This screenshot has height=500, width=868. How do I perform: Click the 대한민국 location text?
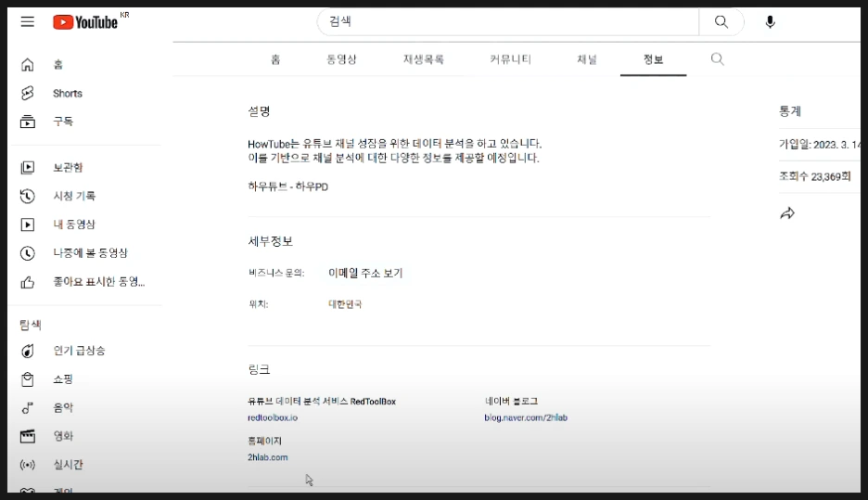(x=345, y=304)
